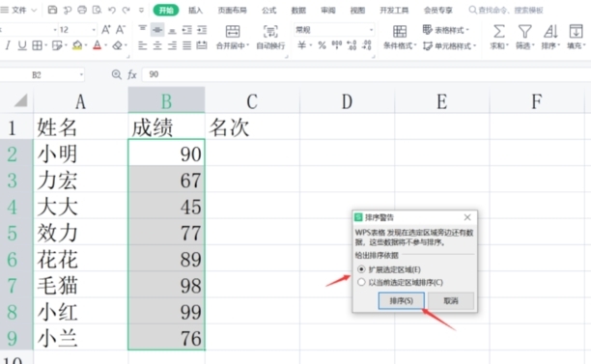Select row 5 header
Screen dimensions: 591x364
tap(16, 232)
